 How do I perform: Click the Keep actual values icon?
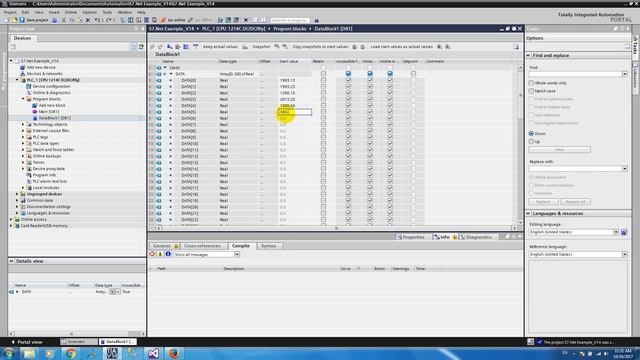point(196,47)
